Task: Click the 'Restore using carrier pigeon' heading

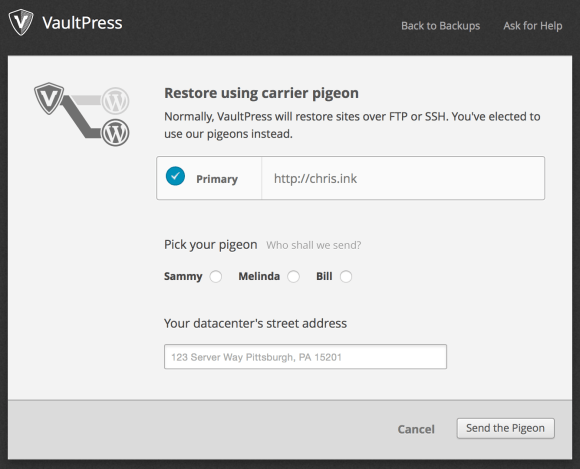Action: pos(261,93)
